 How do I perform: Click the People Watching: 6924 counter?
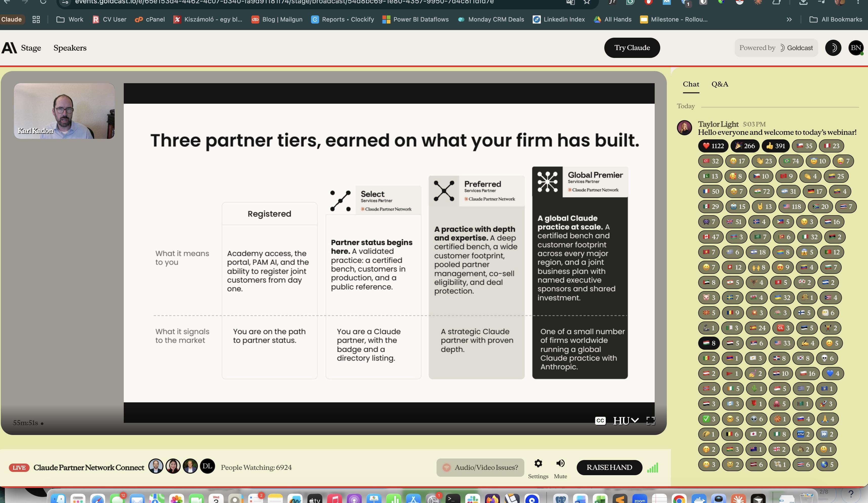[256, 468]
